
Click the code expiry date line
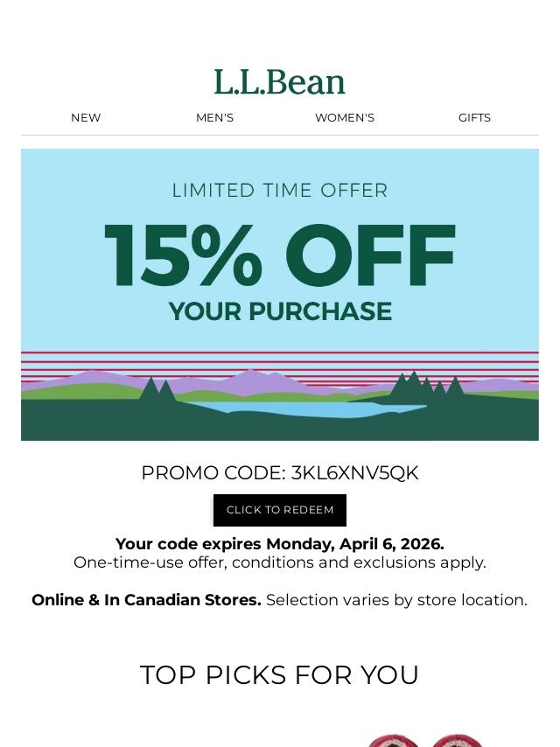tap(280, 544)
